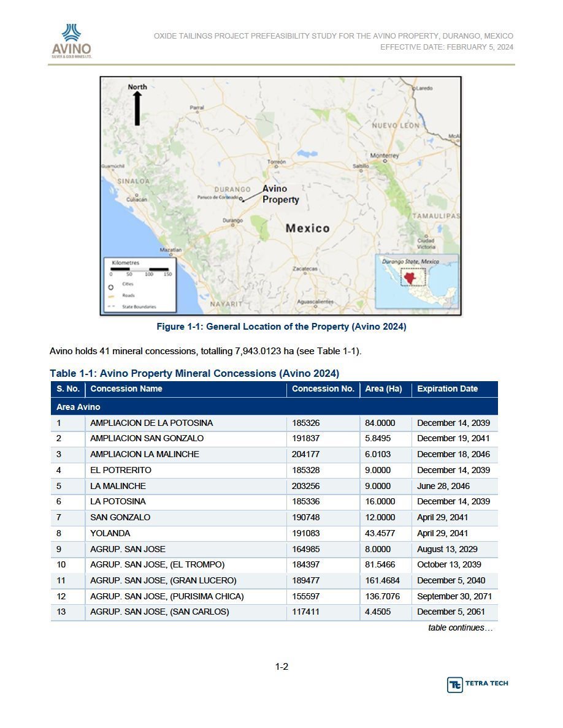Click the sentence "Avino holds 41 mineral concessions"
Screen dimensions: 563x728
206,351
